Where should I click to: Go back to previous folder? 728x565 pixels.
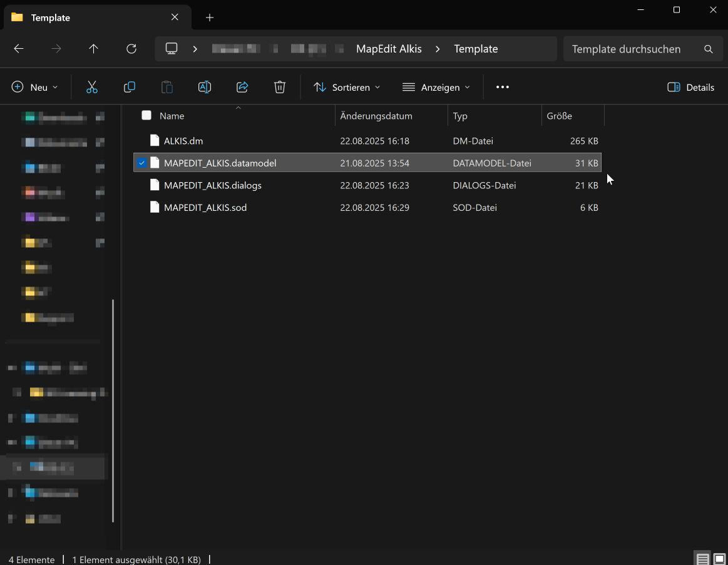coord(19,49)
